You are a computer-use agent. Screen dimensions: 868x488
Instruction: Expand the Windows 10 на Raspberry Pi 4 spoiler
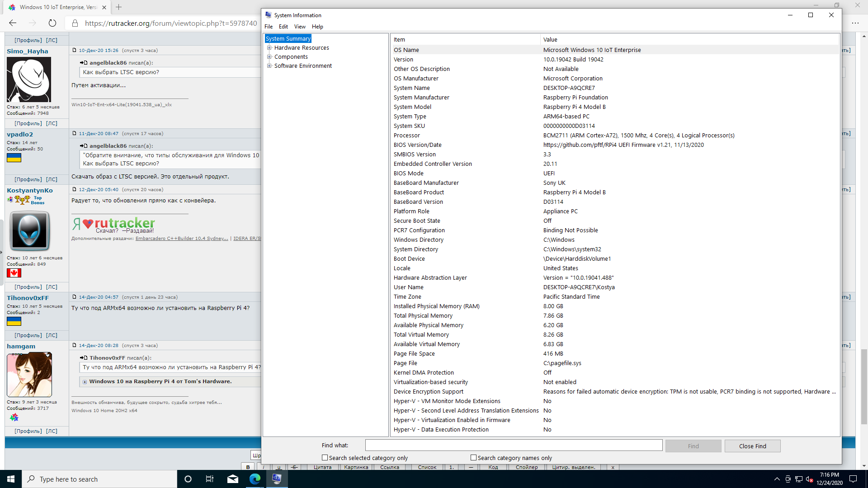85,382
